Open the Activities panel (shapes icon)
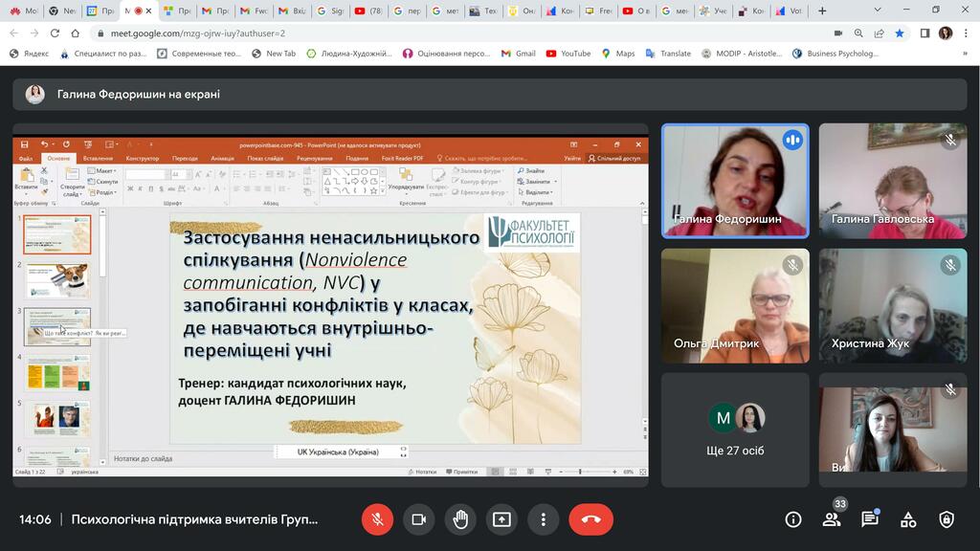The width and height of the screenshot is (980, 551). (x=908, y=519)
